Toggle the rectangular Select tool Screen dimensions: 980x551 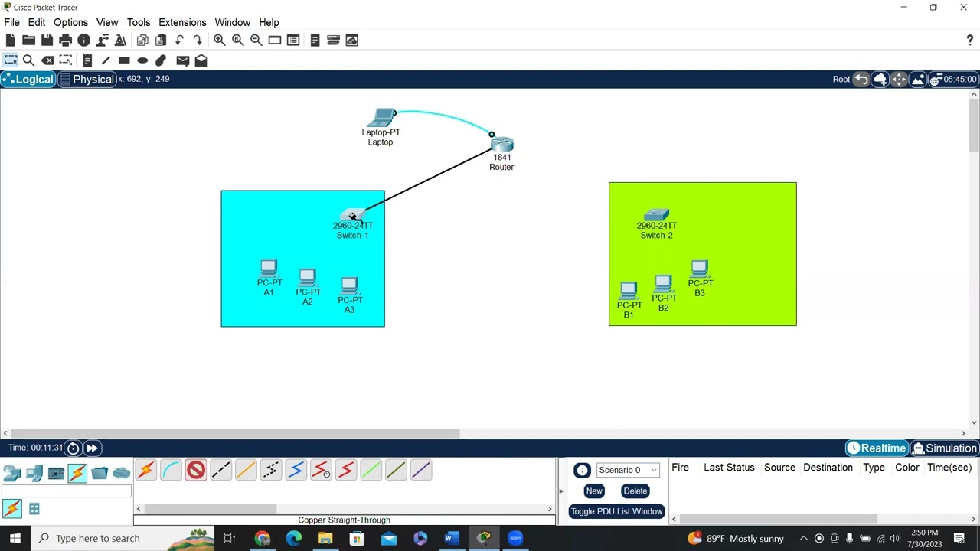(x=10, y=60)
